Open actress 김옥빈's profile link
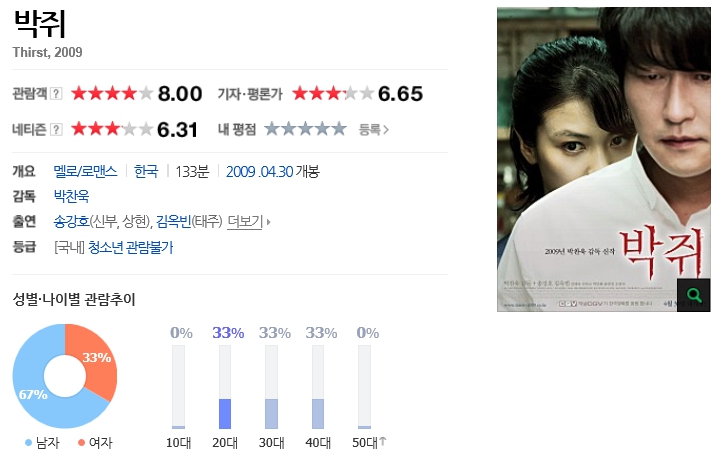The height and width of the screenshot is (460, 720). (174, 222)
